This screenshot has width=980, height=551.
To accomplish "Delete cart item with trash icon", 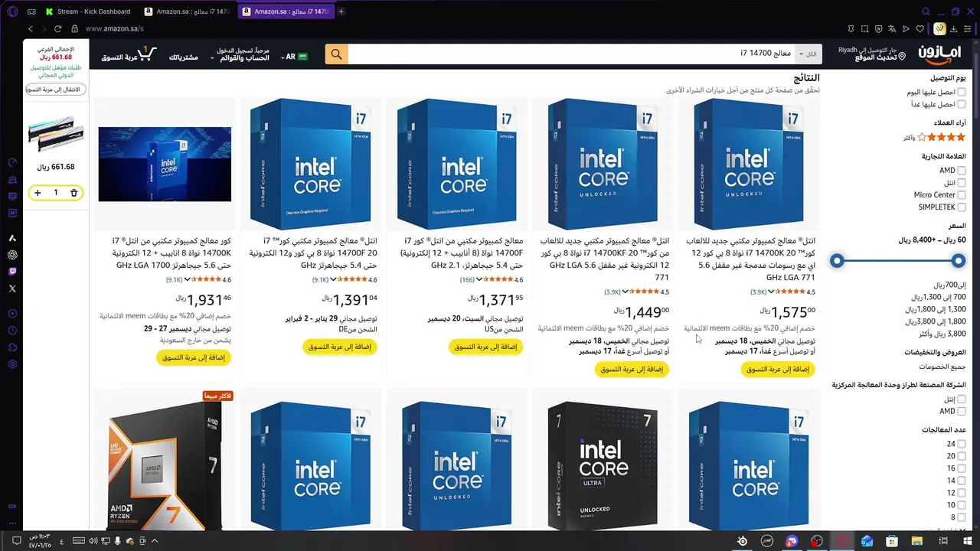I will (x=74, y=193).
